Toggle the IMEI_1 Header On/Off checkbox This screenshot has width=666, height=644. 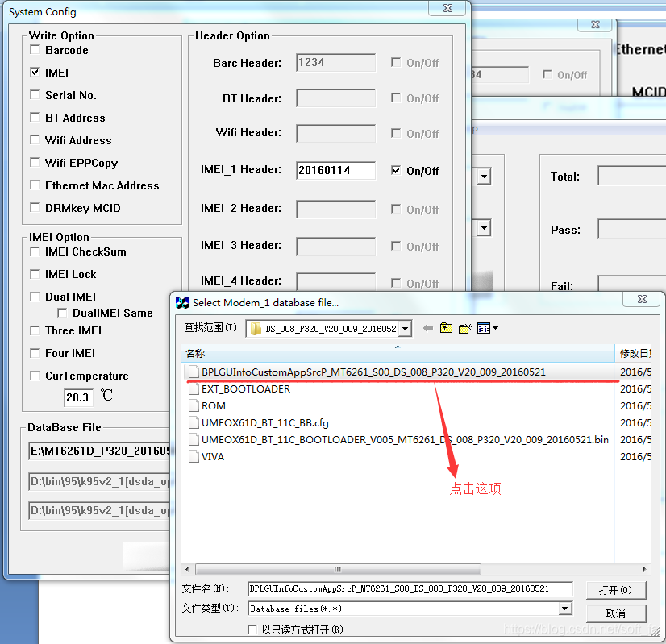pyautogui.click(x=396, y=171)
